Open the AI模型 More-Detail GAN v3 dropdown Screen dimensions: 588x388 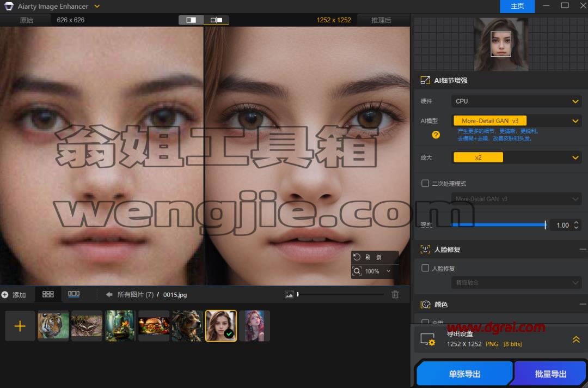[516, 121]
